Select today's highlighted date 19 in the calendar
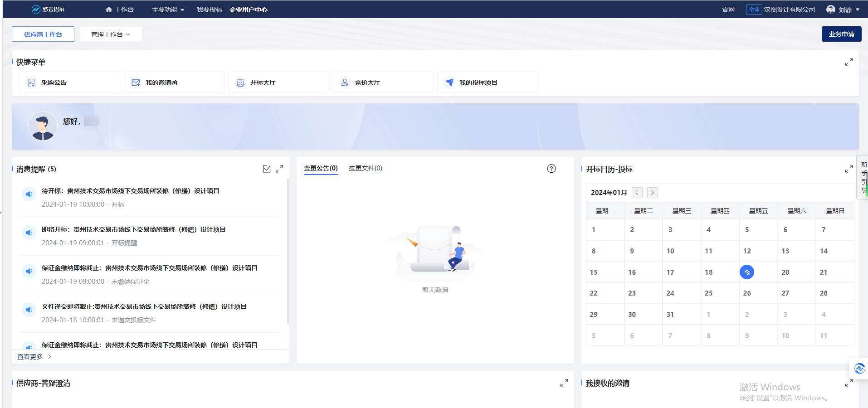This screenshot has height=408, width=868. [747, 272]
